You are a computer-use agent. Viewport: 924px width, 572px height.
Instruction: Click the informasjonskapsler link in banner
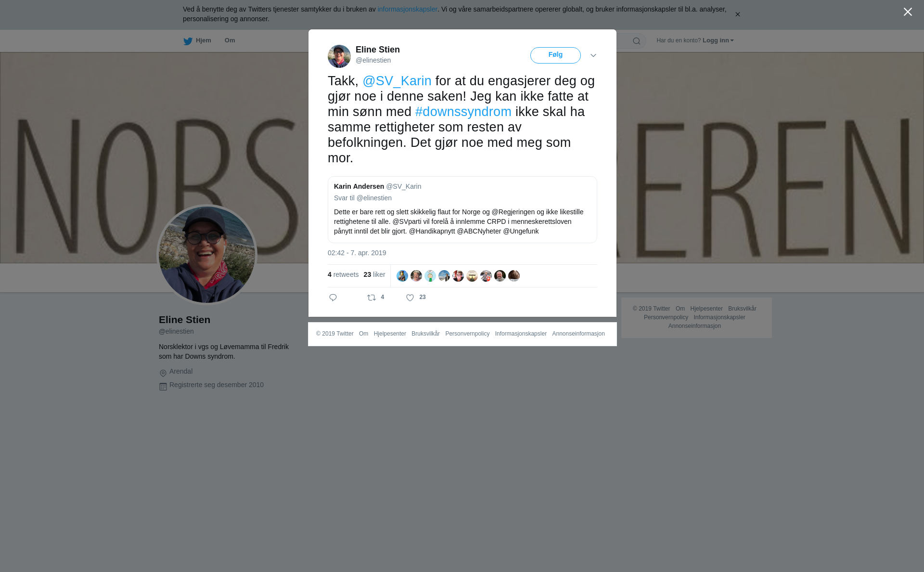tap(407, 9)
